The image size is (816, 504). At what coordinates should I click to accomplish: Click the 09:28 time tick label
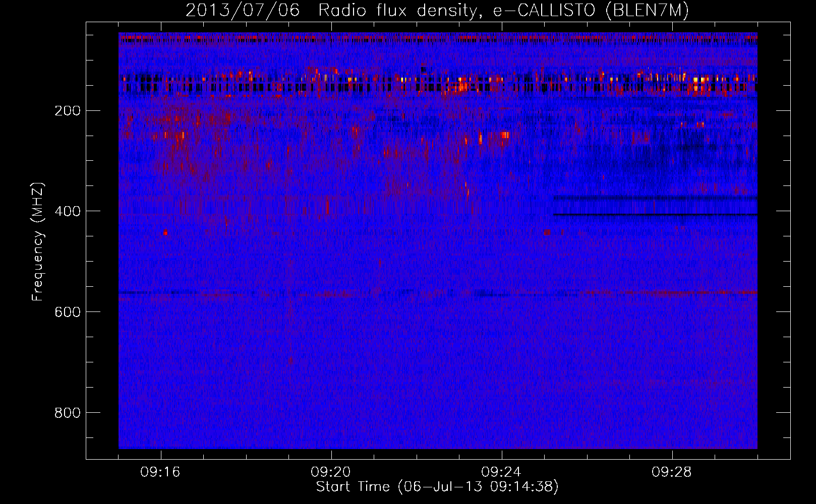pyautogui.click(x=672, y=472)
